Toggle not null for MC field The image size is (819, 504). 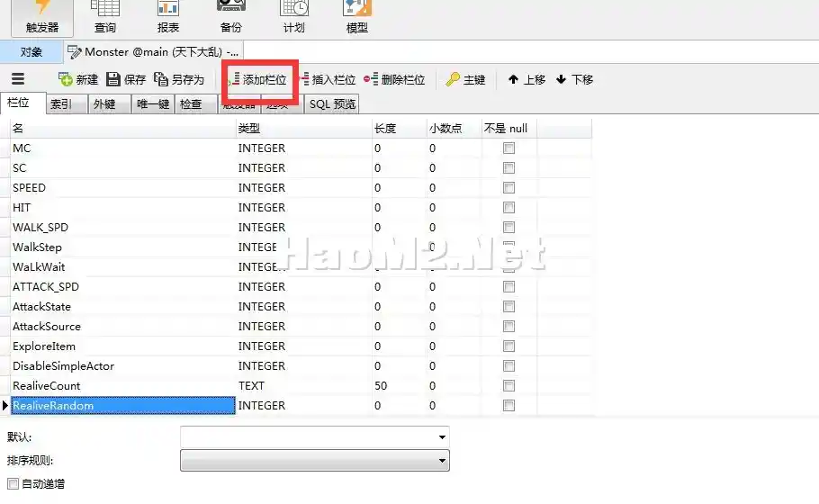[508, 148]
